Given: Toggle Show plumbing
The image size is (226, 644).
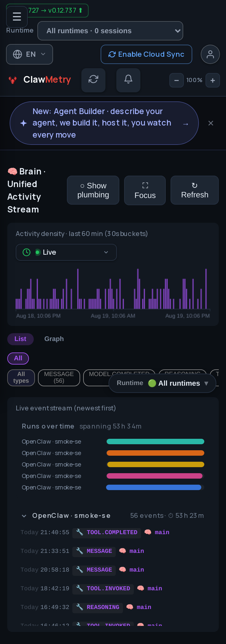Looking at the screenshot, I should coord(93,190).
